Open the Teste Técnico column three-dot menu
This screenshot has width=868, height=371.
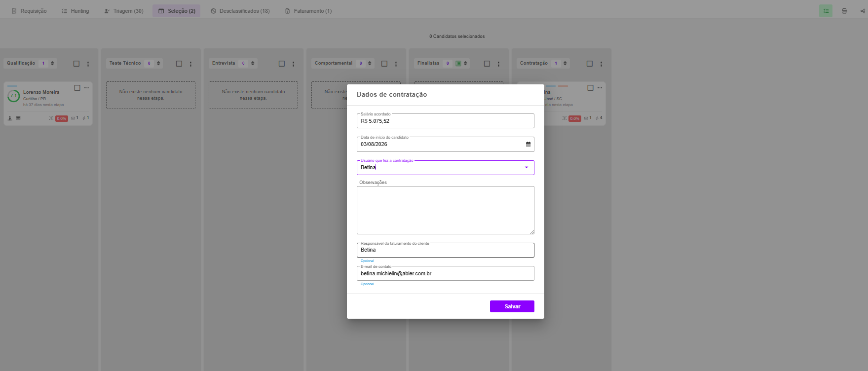(191, 64)
